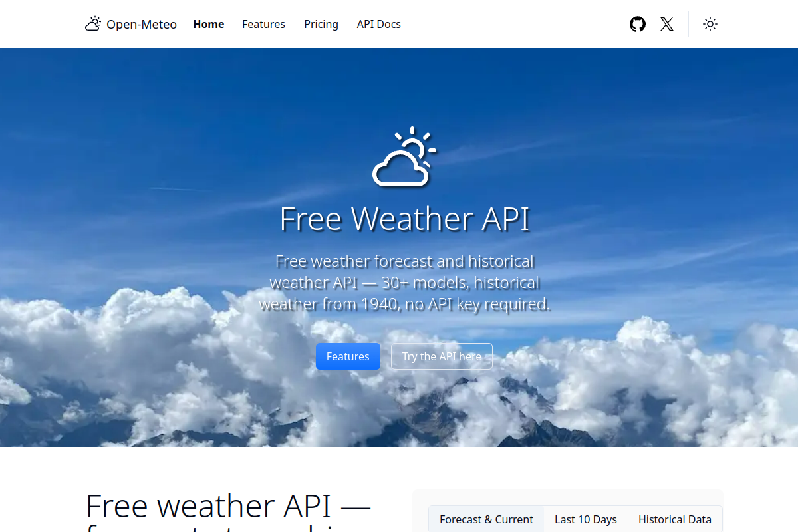Go to Home in the navigation bar
This screenshot has width=798, height=532.
tap(209, 24)
